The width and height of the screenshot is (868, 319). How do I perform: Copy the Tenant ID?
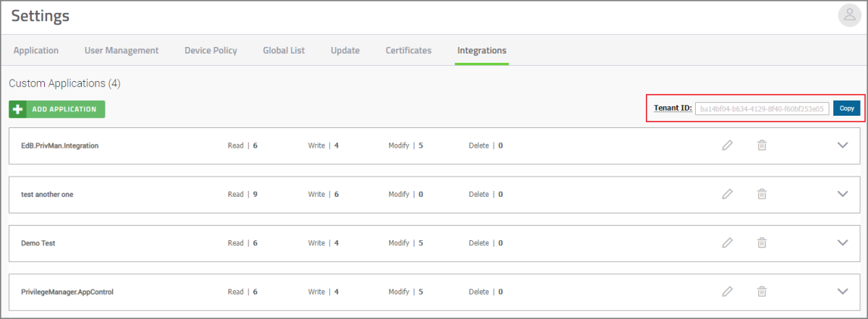point(846,109)
